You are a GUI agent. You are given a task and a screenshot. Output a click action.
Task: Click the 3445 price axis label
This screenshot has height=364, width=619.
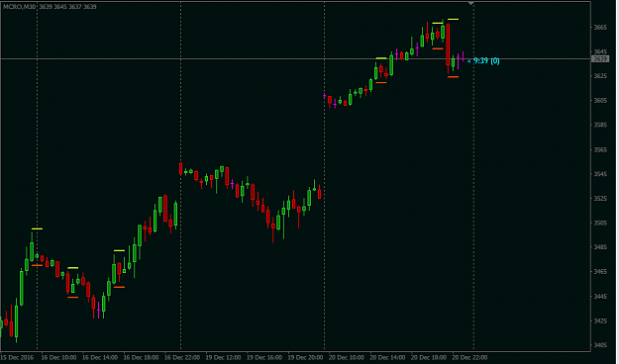coord(600,297)
